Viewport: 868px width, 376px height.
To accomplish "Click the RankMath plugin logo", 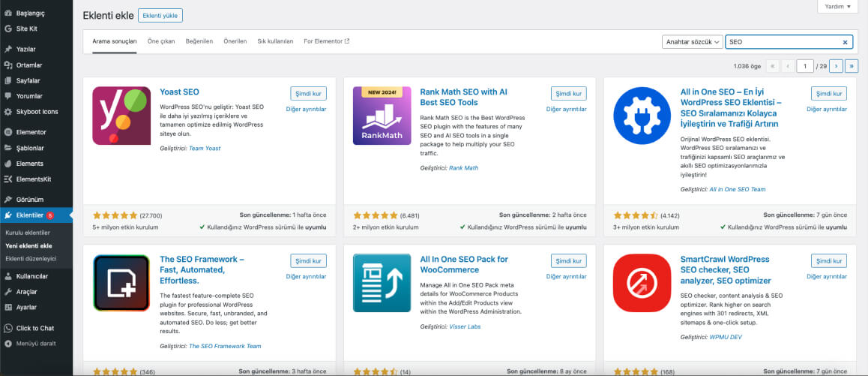I will coord(382,116).
